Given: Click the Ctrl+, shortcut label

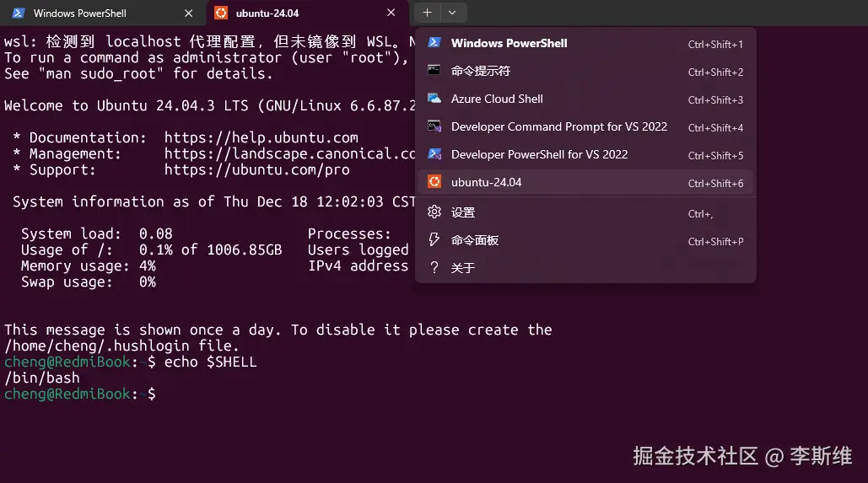Looking at the screenshot, I should pyautogui.click(x=700, y=213).
